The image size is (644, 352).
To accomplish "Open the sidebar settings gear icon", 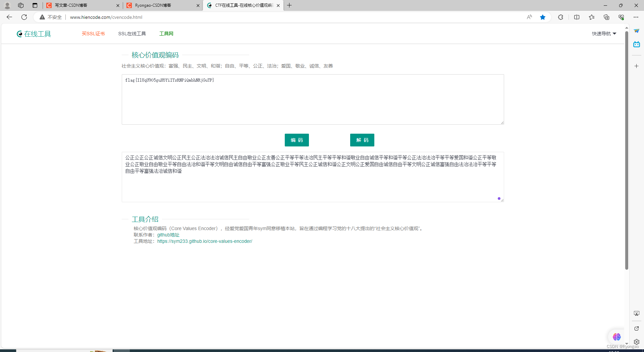I will 637,342.
